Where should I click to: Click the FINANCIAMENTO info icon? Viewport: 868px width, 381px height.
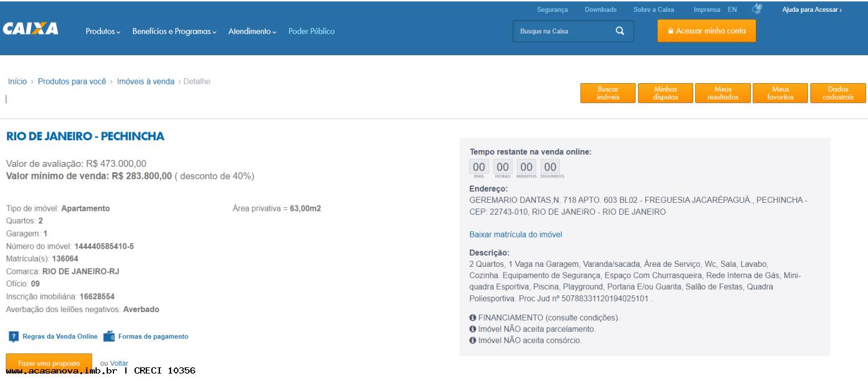click(472, 318)
